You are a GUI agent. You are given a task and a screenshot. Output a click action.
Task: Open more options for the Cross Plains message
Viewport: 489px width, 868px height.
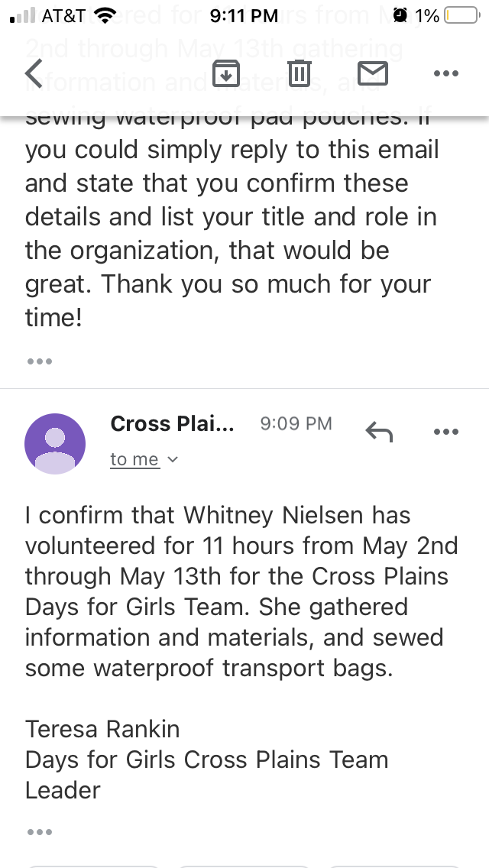coord(445,432)
